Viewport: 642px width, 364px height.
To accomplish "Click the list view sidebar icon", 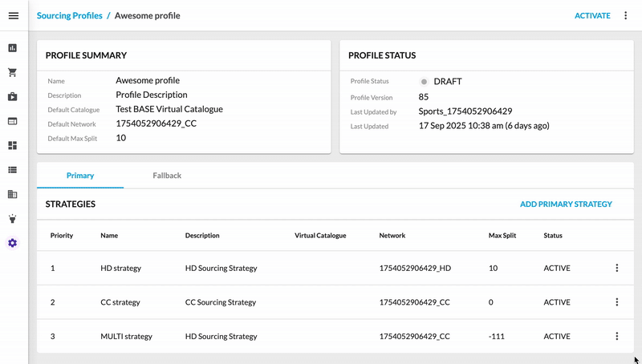I will (x=13, y=170).
